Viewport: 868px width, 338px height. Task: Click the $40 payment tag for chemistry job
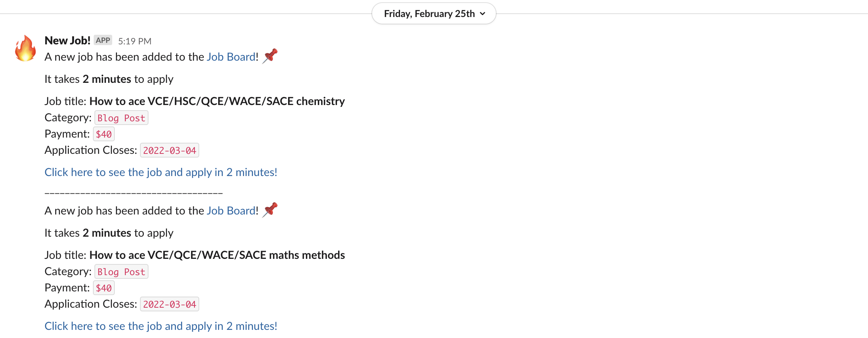click(104, 134)
